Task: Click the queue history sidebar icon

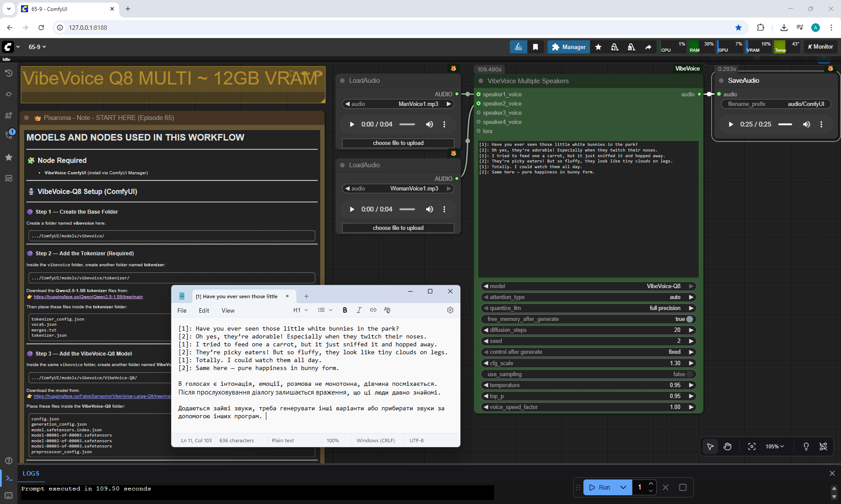Action: (8, 73)
